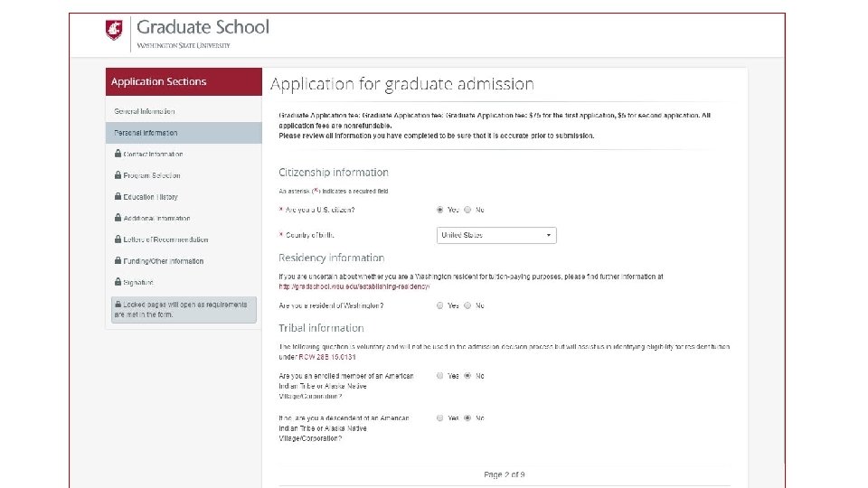Image resolution: width=868 pixels, height=488 pixels.
Task: Select Yes for enrolled tribe member question
Action: pos(440,375)
